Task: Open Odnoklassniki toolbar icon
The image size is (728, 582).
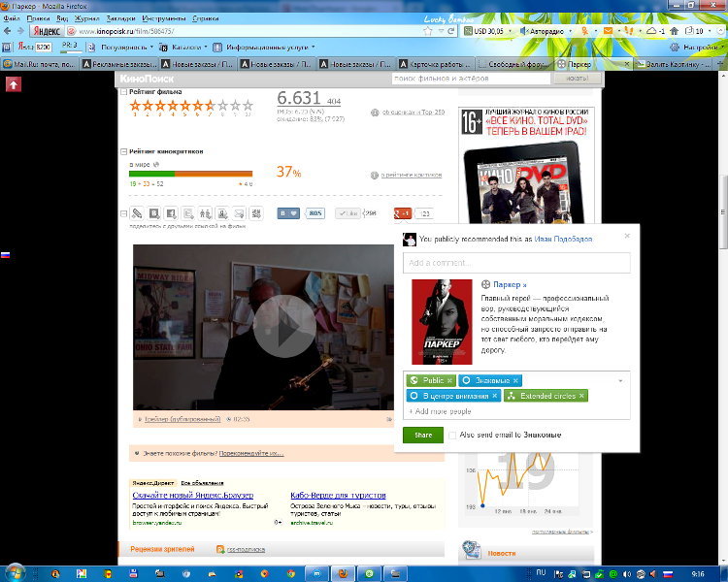Action: click(x=584, y=31)
